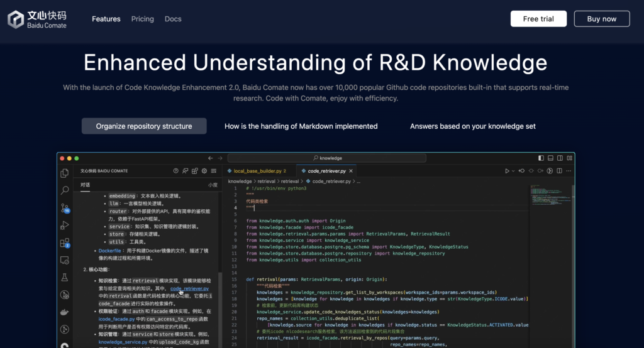Open the Testing flask icon
Viewport: 644px width, 348px height.
65,278
